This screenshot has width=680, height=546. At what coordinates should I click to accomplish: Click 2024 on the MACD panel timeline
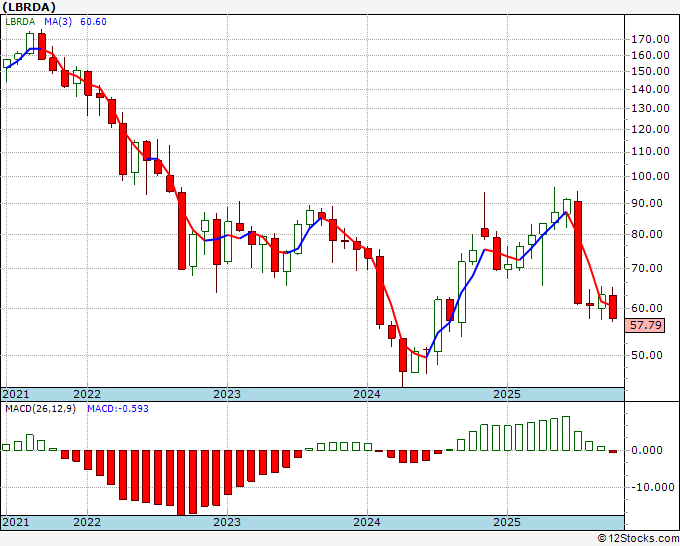367,522
